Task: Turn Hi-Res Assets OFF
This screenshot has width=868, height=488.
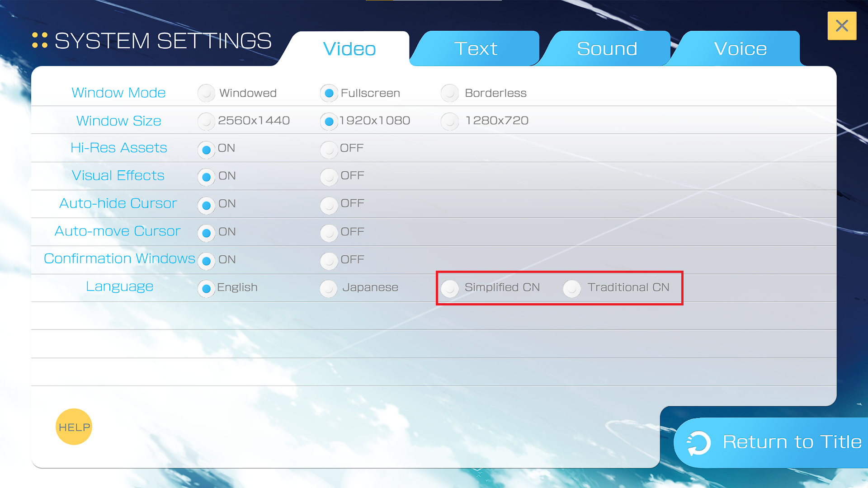Action: (329, 149)
